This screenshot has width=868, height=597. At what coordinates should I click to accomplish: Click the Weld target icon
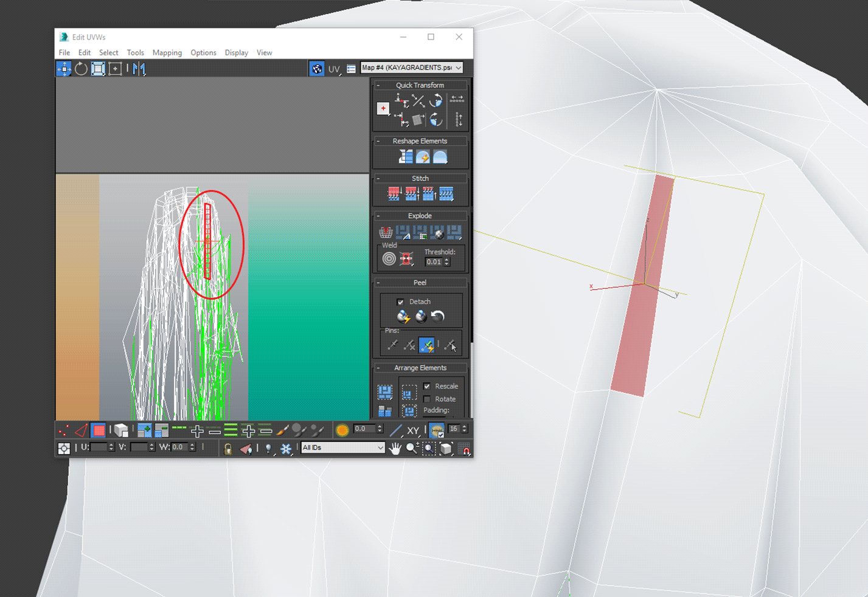coord(389,259)
